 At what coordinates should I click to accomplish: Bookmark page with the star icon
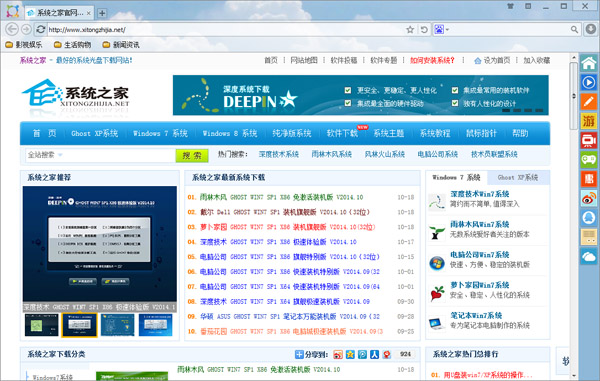tap(410, 29)
